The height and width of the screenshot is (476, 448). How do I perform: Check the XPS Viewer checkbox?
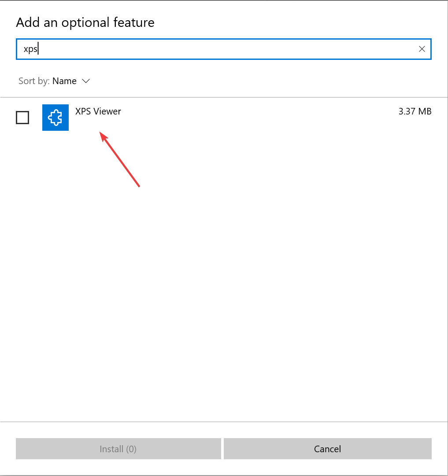[22, 118]
